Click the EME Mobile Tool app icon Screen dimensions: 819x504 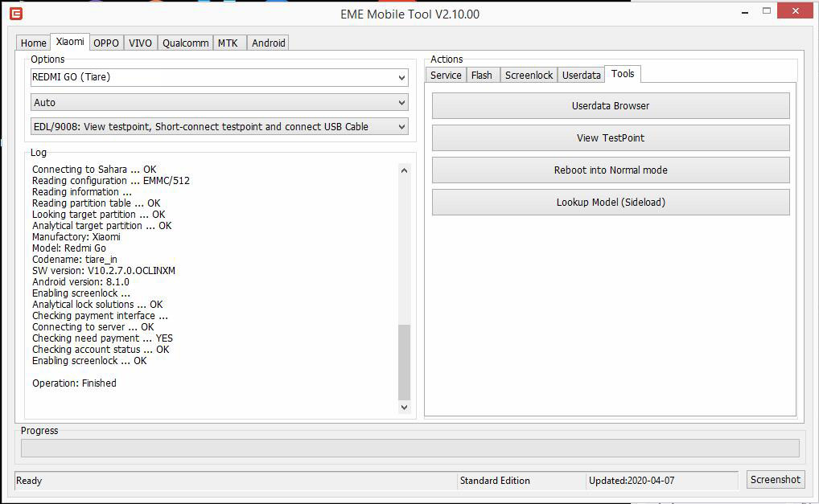[16, 14]
